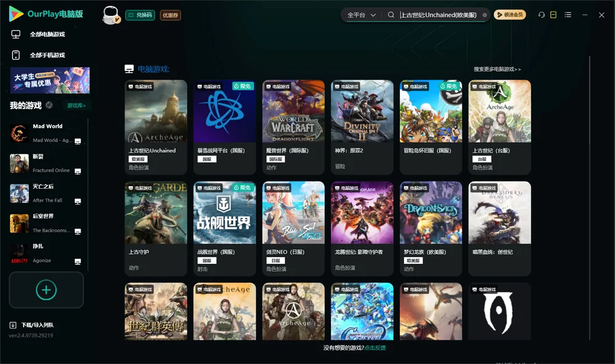
Task: Focus the game search input field
Action: (438, 15)
